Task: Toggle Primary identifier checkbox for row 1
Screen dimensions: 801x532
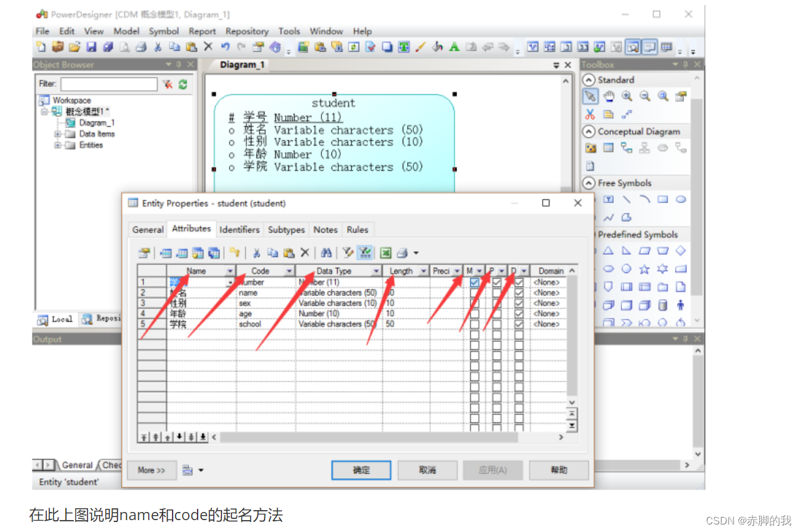Action: 497,283
